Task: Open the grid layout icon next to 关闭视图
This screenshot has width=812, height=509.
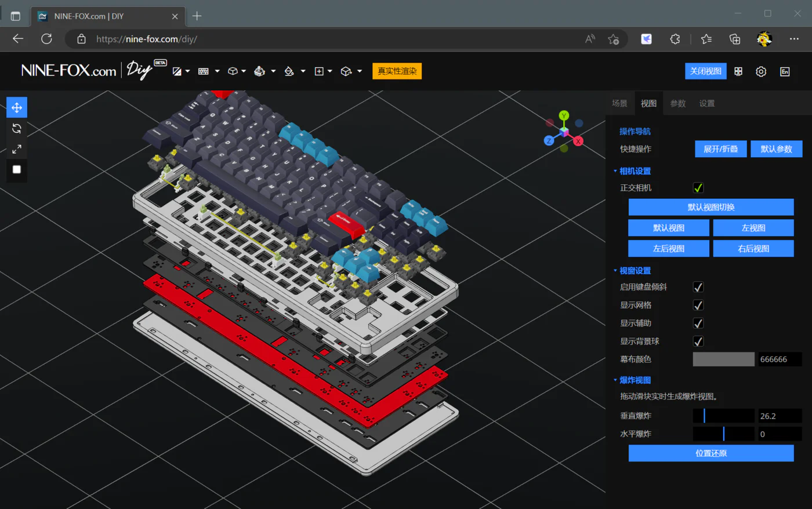Action: click(738, 71)
